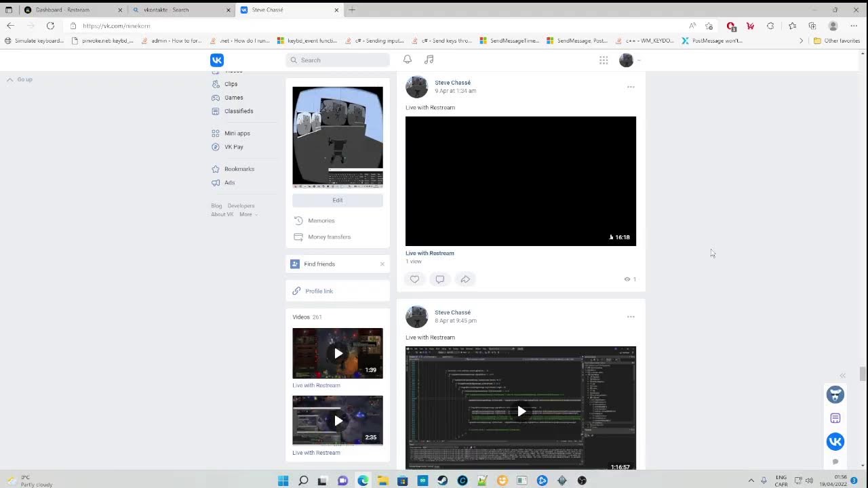Open the Simulate keyboard bookmark

tap(34, 41)
